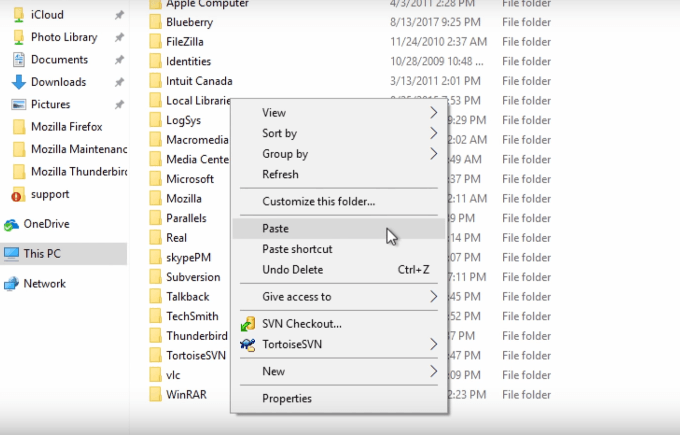This screenshot has height=435, width=680.
Task: Choose Undo Delete in context menu
Action: pyautogui.click(x=338, y=270)
